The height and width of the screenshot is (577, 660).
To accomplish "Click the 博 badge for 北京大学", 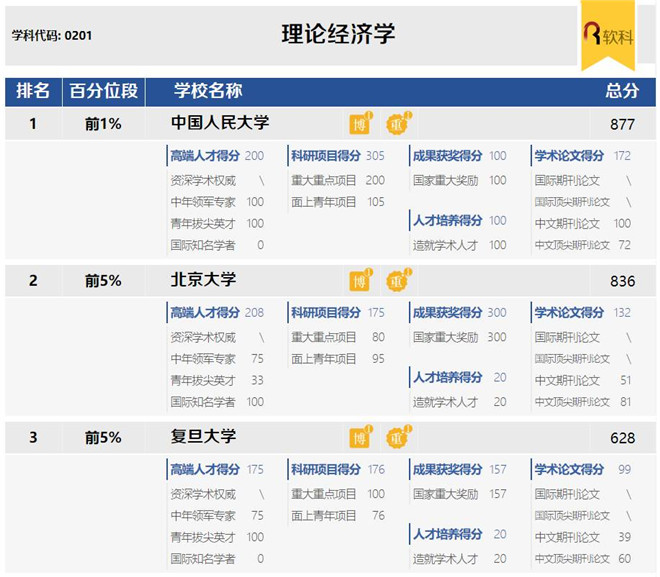I will 361,280.
